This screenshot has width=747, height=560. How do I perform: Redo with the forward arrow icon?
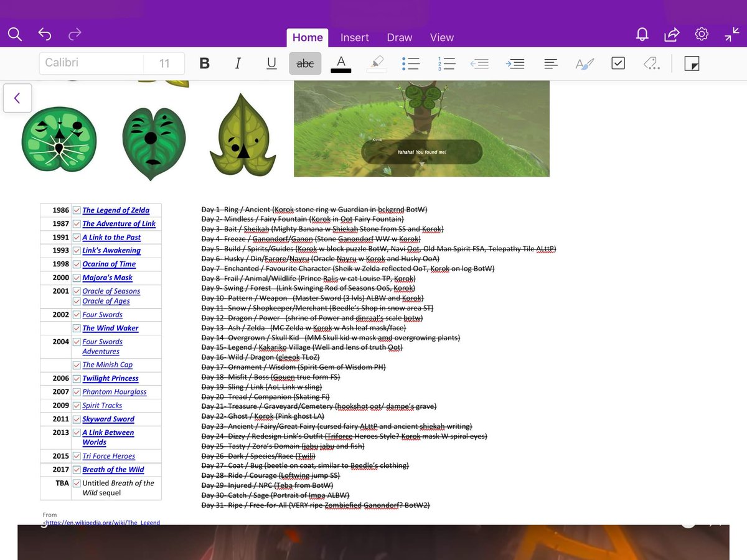(75, 35)
